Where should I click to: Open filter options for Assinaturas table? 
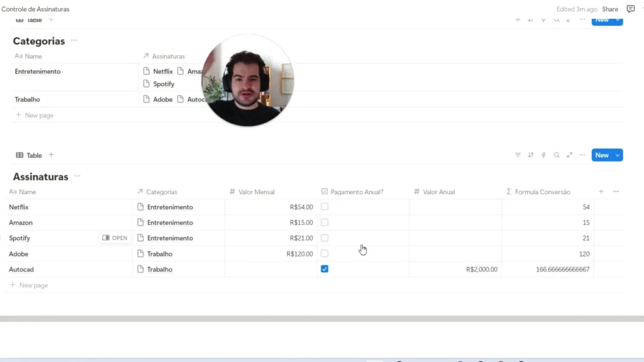click(518, 155)
